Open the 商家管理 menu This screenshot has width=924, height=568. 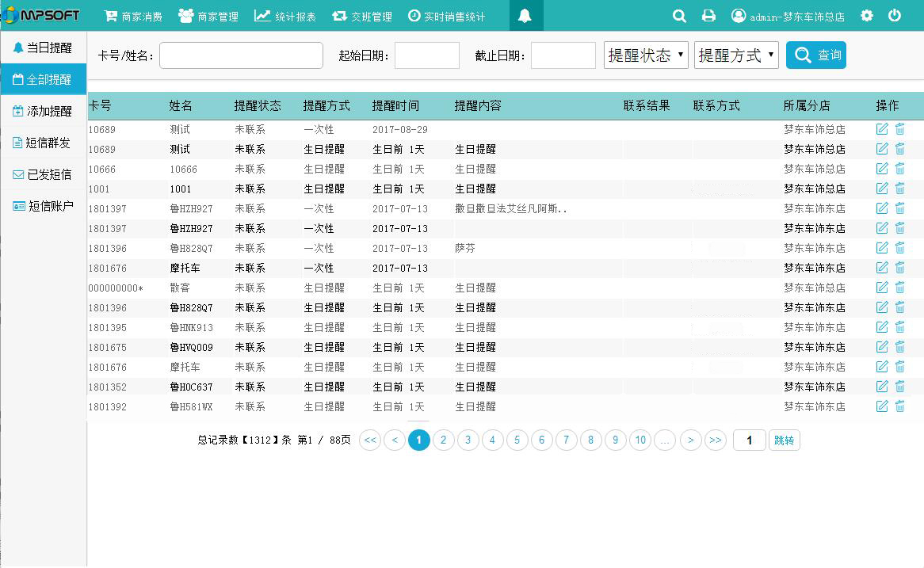208,16
